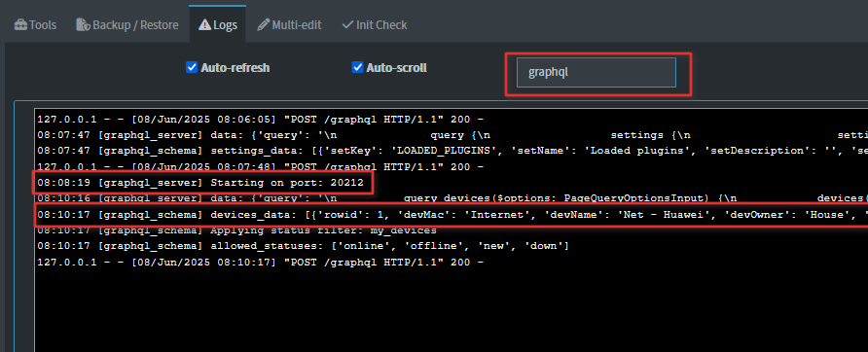
Task: Select the Logs tab
Action: tap(218, 25)
